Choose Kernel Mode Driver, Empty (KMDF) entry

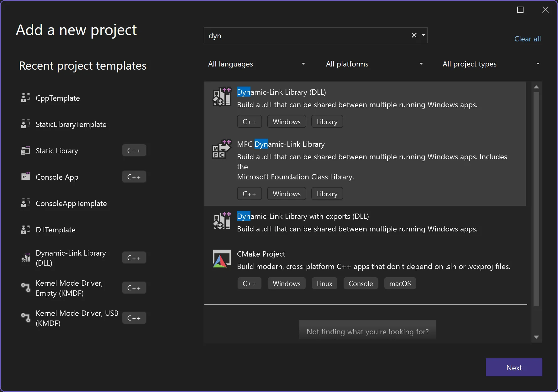click(69, 288)
